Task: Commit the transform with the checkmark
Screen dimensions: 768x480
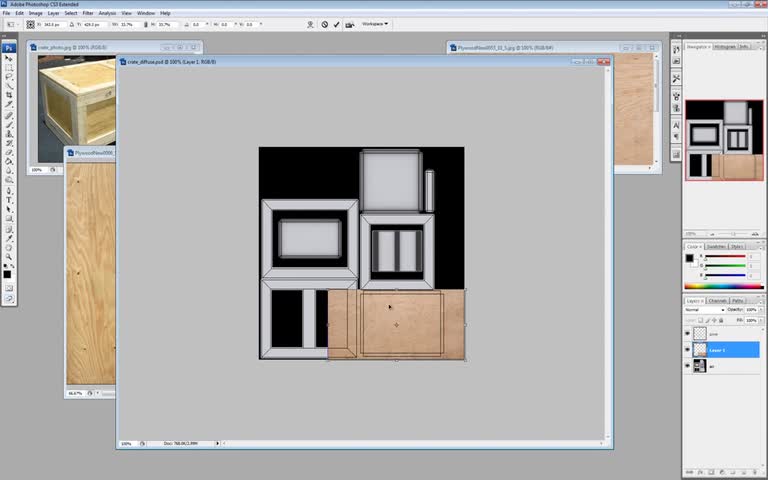Action: (336, 24)
